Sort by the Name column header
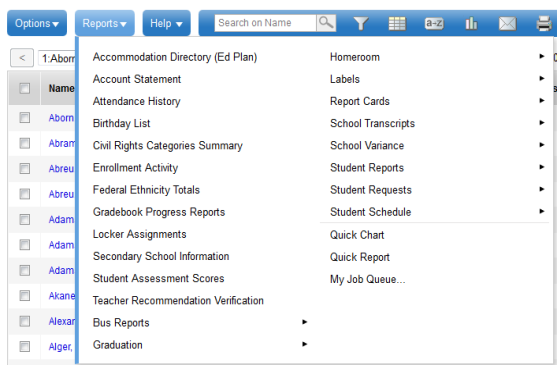 point(61,88)
